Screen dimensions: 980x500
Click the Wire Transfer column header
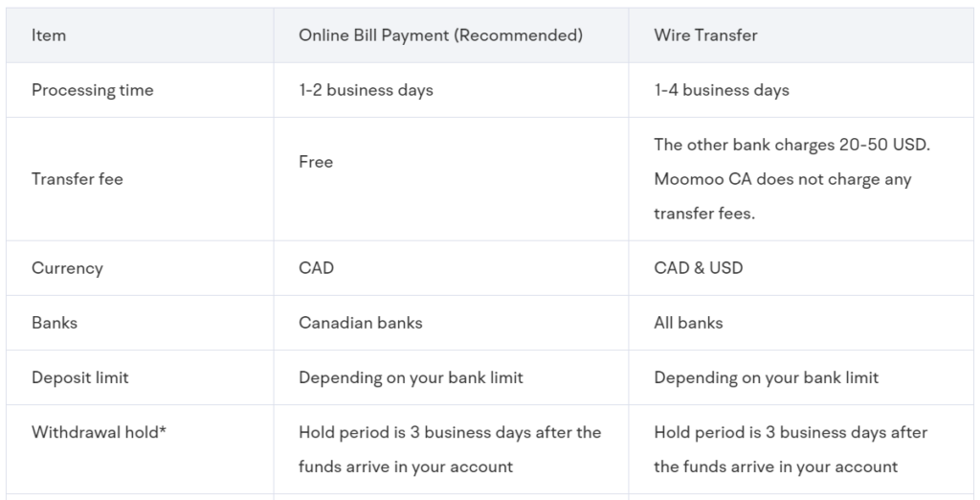(705, 35)
